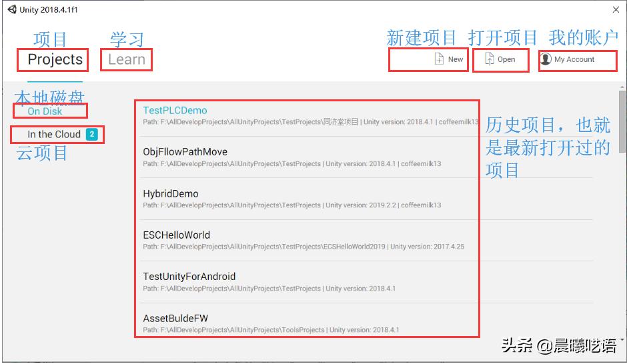Switch to the Projects tab

pyautogui.click(x=55, y=59)
